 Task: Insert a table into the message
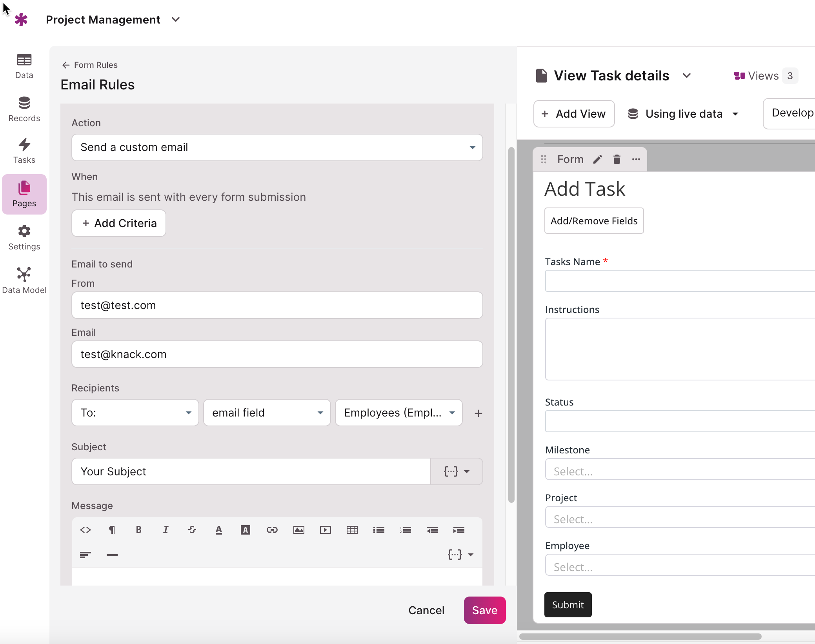click(x=352, y=530)
